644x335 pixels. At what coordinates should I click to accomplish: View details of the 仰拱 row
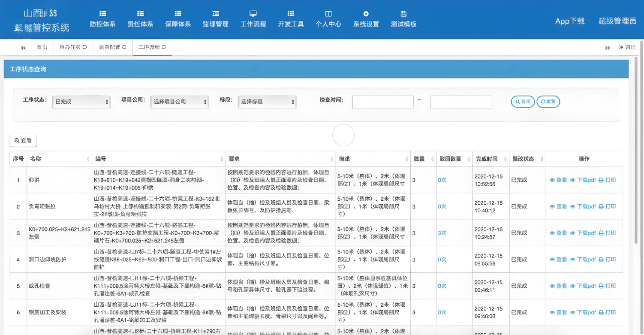pos(558,180)
